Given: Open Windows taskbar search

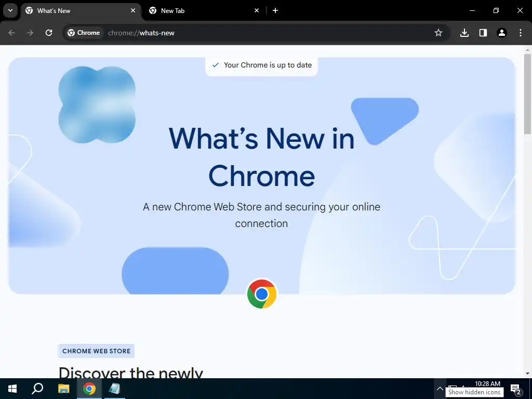Looking at the screenshot, I should (37, 389).
